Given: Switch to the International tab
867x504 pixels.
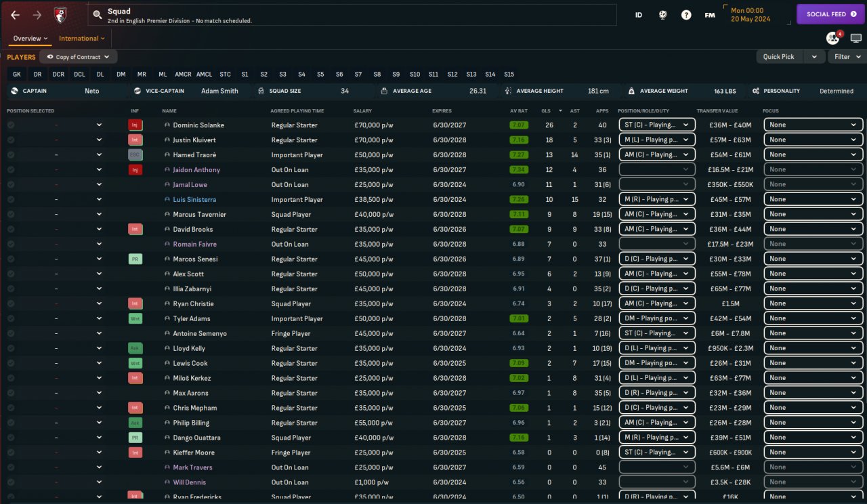Looking at the screenshot, I should coord(82,39).
